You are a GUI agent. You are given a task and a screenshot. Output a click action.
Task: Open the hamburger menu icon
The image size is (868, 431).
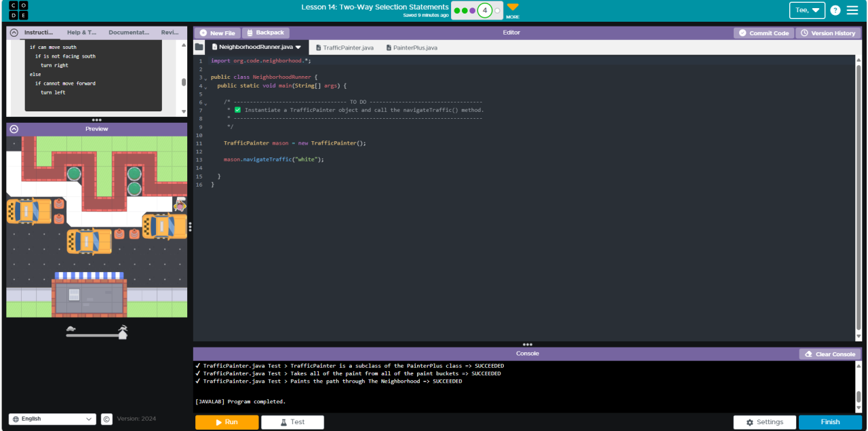click(x=852, y=10)
